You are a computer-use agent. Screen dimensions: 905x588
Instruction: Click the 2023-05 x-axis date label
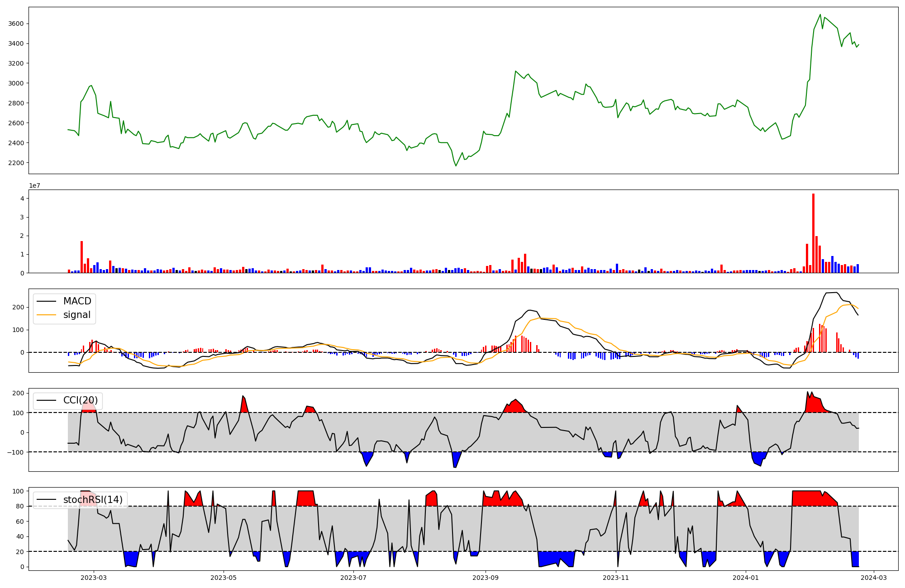(224, 578)
